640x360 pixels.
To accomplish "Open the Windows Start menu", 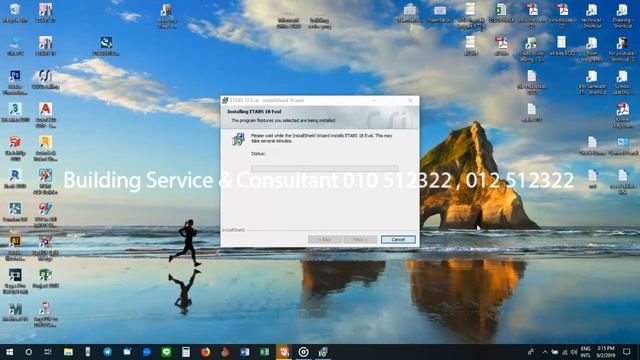I will (9, 352).
